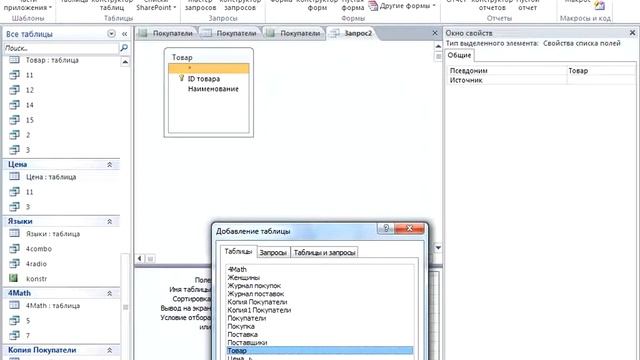Image resolution: width=640 pixels, height=360 pixels.
Task: Open query 3 under Товар group
Action: (x=28, y=150)
